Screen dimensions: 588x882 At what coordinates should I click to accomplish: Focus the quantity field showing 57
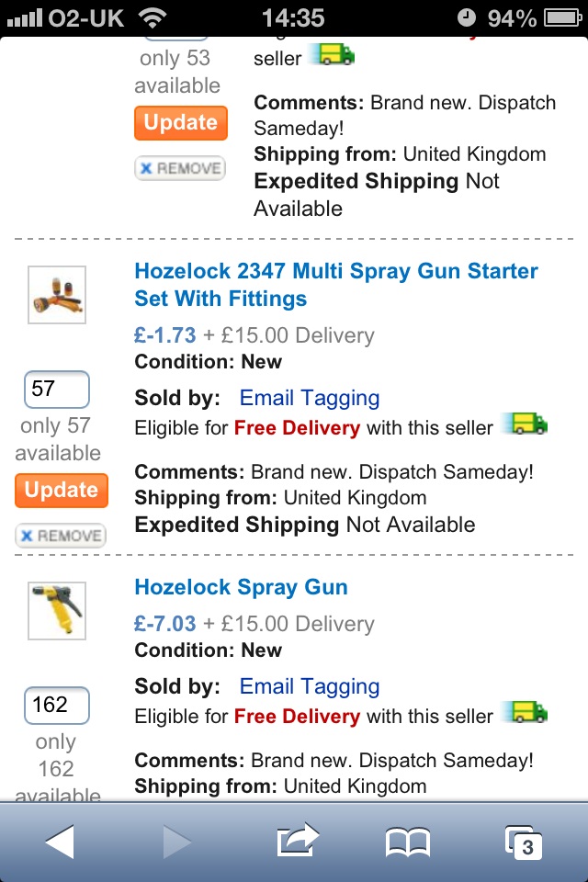tap(56, 390)
